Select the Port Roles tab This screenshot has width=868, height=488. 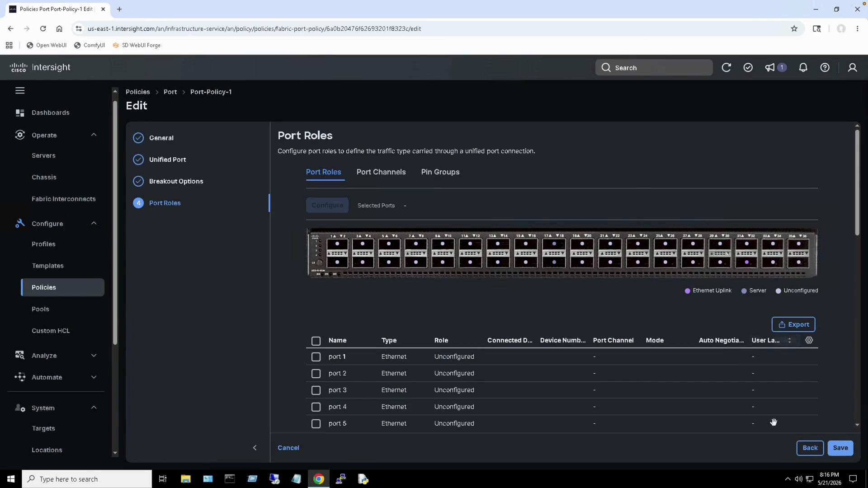(324, 172)
